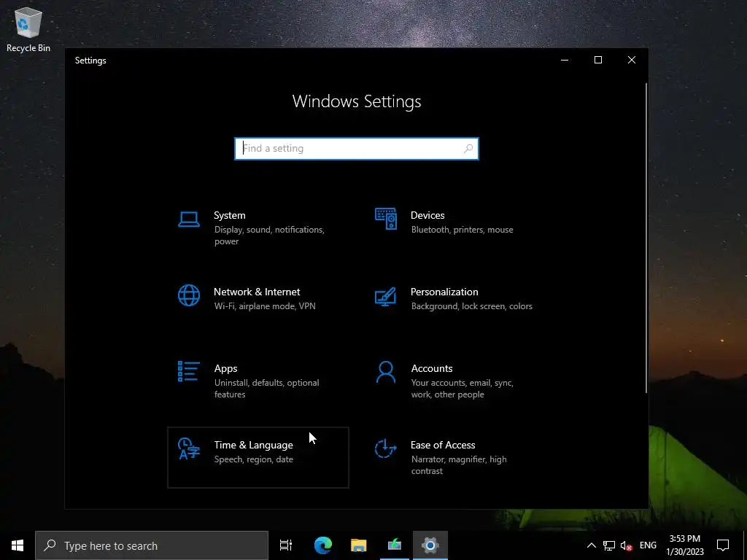This screenshot has width=747, height=560.
Task: Open the Windows Start menu
Action: (x=18, y=545)
